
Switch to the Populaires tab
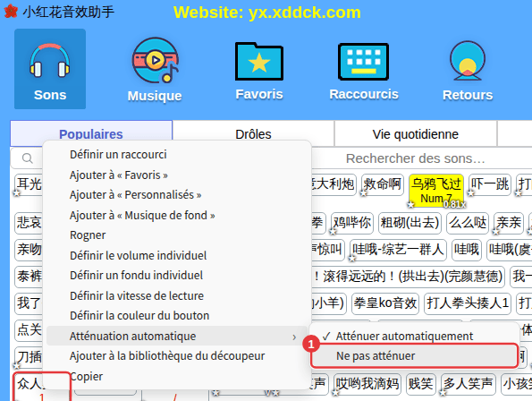(x=91, y=134)
